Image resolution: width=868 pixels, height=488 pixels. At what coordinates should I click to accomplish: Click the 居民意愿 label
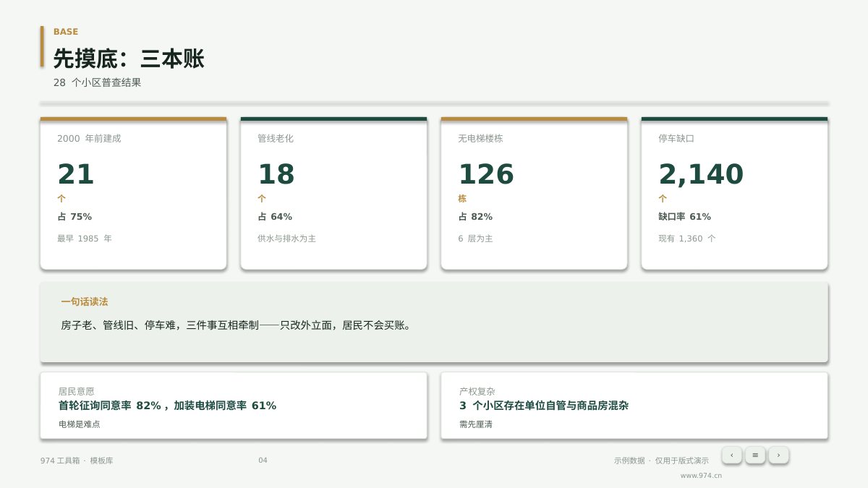tap(76, 391)
